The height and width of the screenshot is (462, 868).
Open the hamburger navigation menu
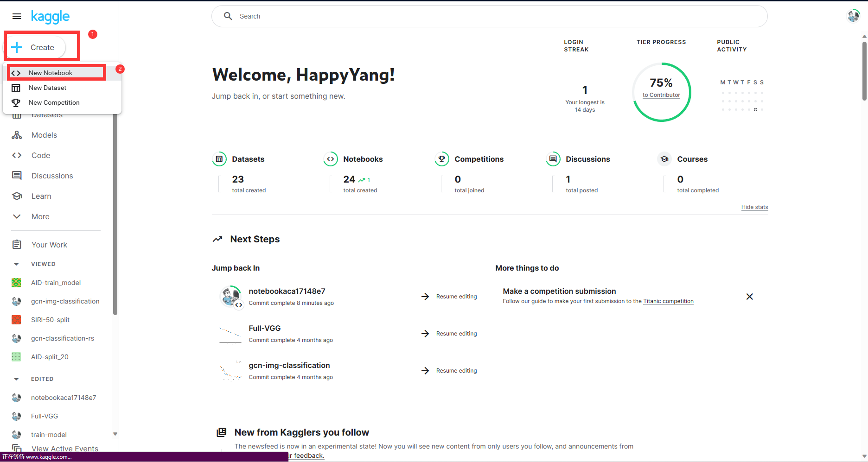click(17, 16)
